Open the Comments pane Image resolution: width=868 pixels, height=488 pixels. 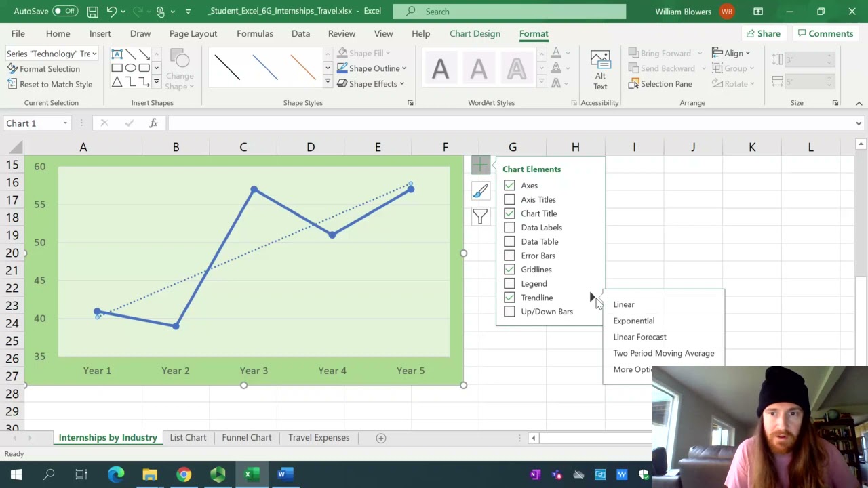825,33
